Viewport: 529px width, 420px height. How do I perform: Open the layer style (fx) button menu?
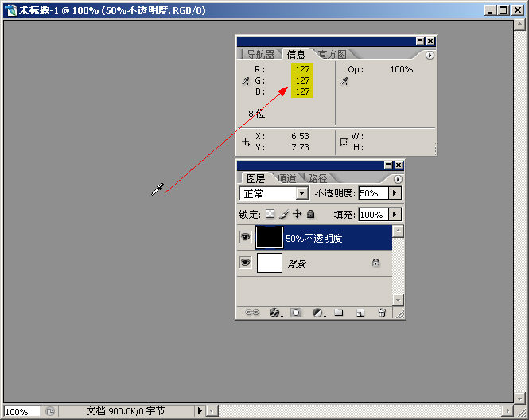coord(276,313)
